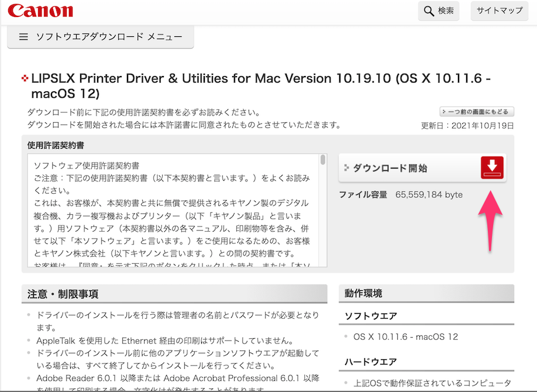The height and width of the screenshot is (392, 537).
Task: Click the OS X 10.11.6 - macOS 12 entry
Action: point(405,337)
